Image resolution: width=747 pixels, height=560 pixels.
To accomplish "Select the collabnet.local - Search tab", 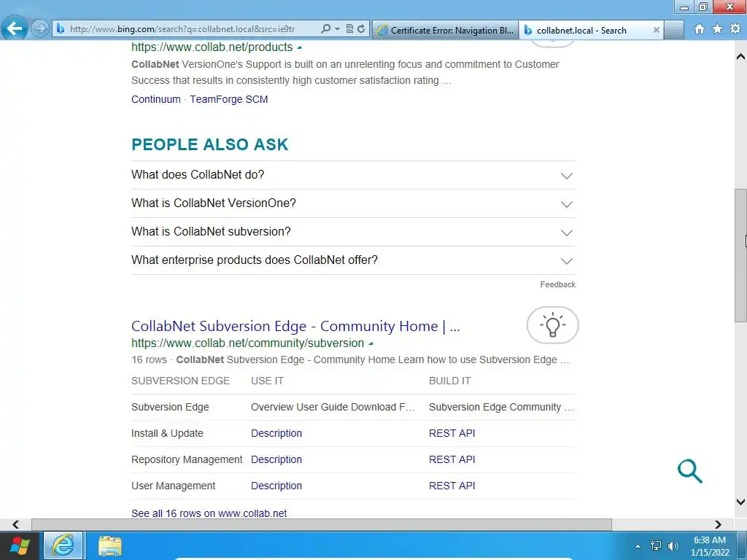I will pyautogui.click(x=581, y=30).
